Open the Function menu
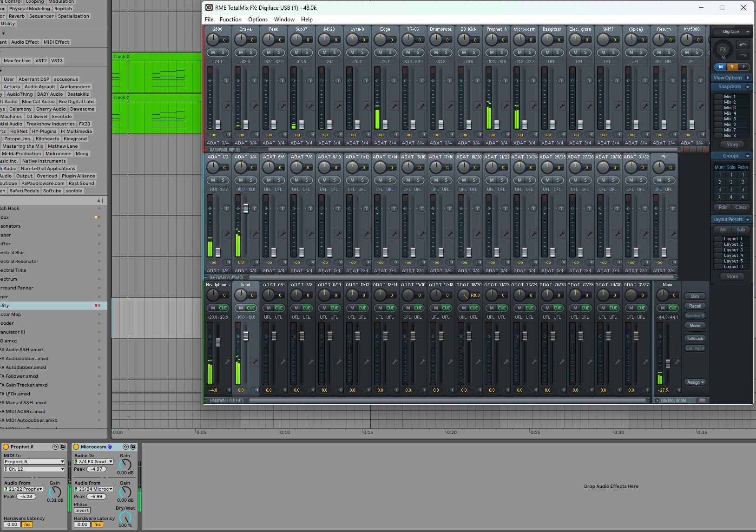Viewport: 756px width, 532px height. point(230,20)
